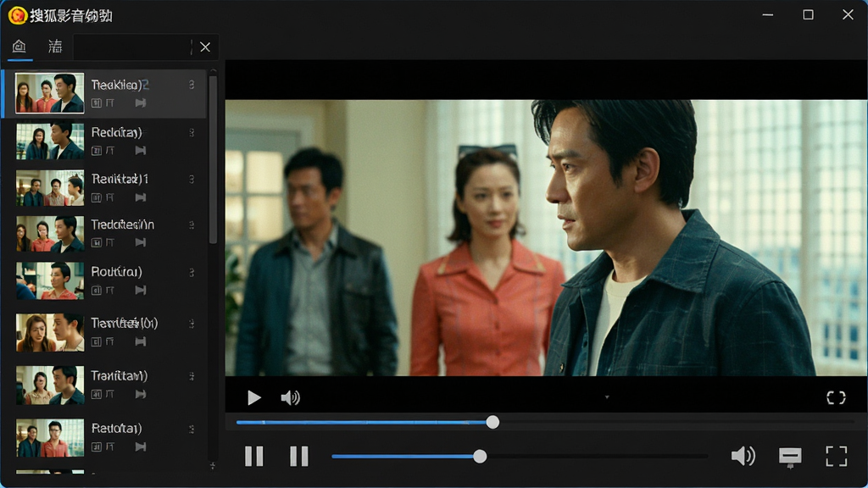Click the volume slider handle in bottom bar
Screen dimensions: 868x488
480,457
